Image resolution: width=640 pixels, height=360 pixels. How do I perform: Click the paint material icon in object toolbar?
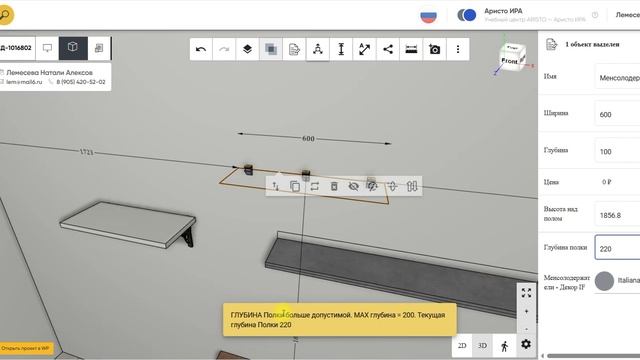tap(372, 186)
